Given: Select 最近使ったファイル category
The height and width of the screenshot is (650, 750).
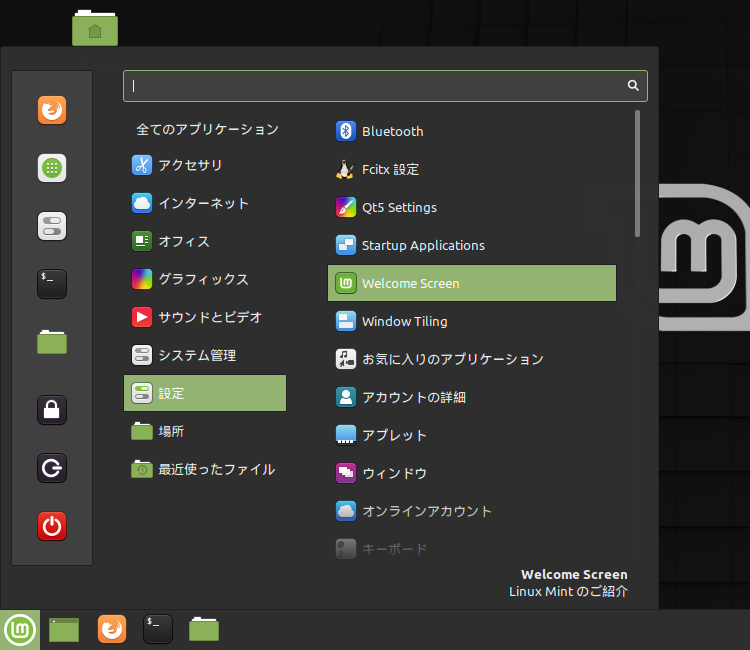Looking at the screenshot, I should coord(205,469).
